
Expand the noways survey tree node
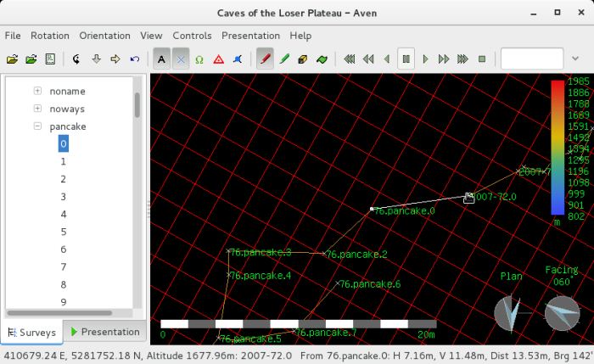[37, 109]
